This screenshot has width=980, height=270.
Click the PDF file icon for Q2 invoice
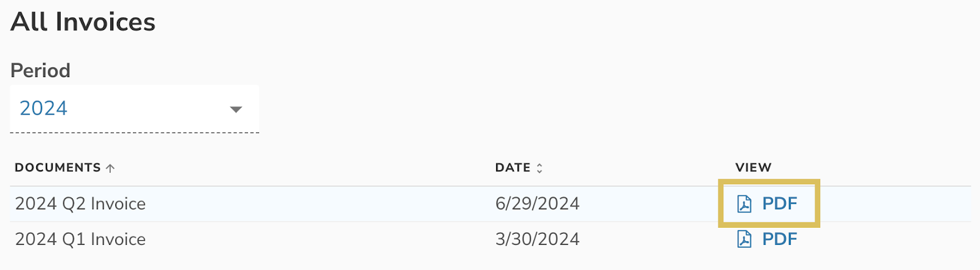744,204
